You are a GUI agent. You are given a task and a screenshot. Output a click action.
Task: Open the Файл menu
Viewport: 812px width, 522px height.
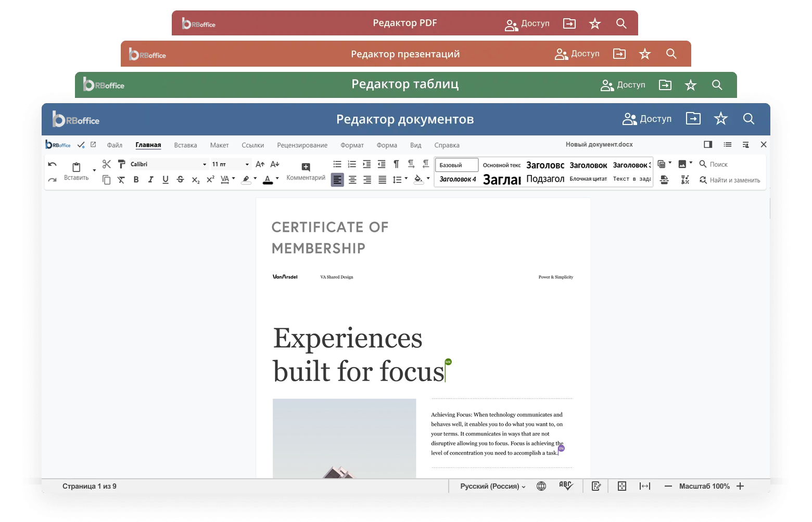(x=115, y=145)
